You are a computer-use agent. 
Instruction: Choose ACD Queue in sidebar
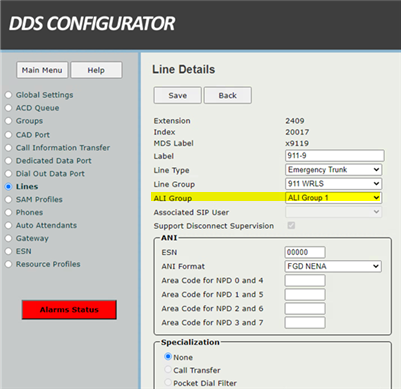click(8, 108)
